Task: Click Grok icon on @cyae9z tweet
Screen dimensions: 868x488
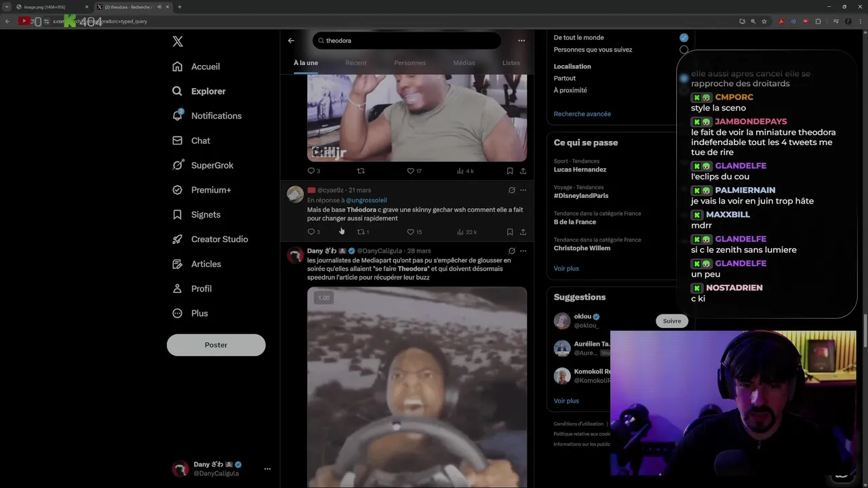Action: (x=512, y=190)
